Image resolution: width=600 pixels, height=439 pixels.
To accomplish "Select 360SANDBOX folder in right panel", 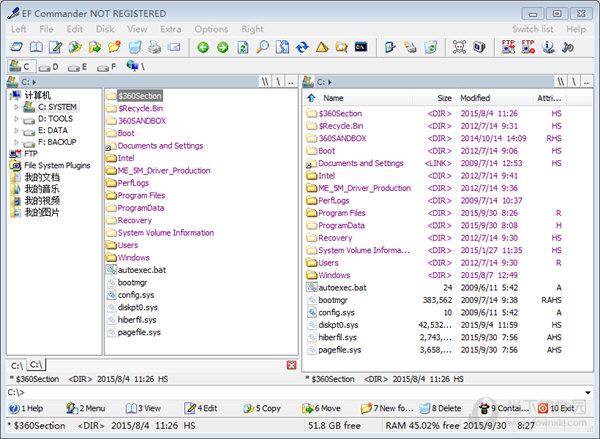I will 336,138.
